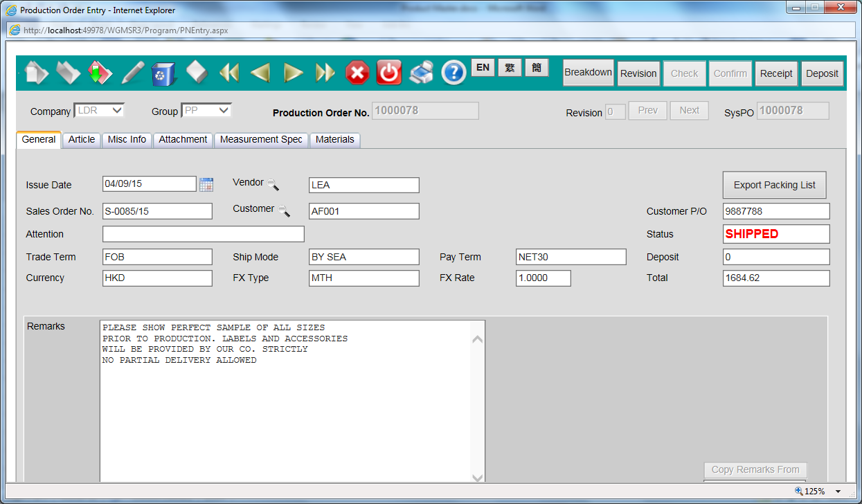Click the Vendor field containing LEA
The height and width of the screenshot is (504, 862).
pos(364,186)
